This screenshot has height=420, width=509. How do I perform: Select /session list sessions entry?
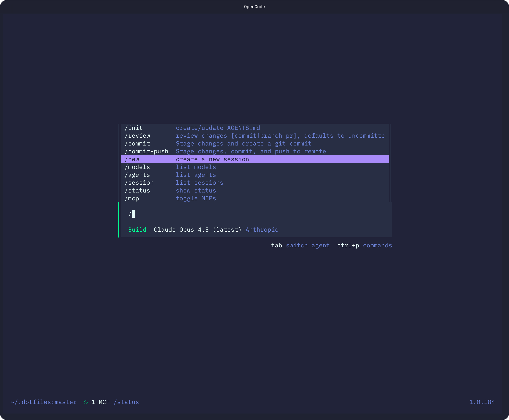[x=139, y=183]
